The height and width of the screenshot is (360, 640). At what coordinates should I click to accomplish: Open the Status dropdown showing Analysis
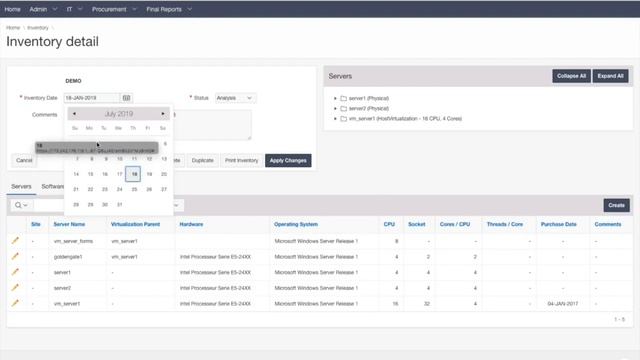236,98
